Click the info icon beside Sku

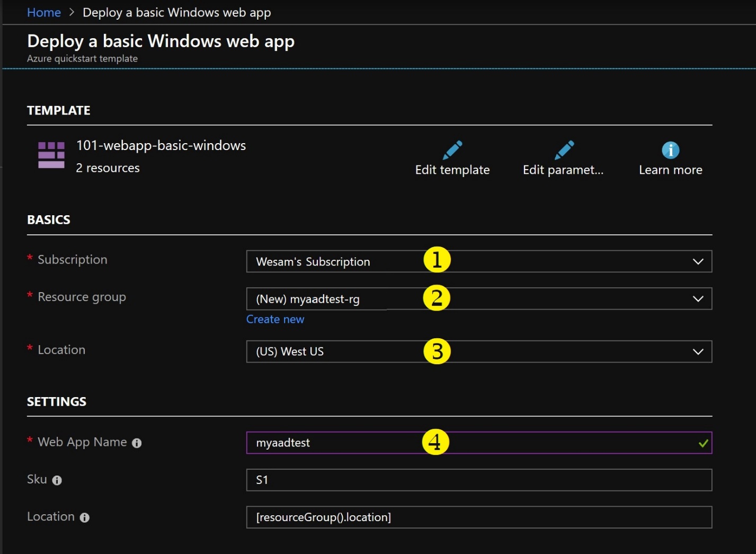coord(57,480)
